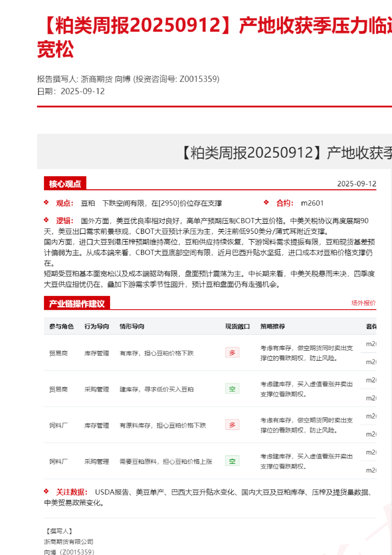The height and width of the screenshot is (555, 392).
Task: Click the red bullet icon beside 逻辑
Action: pos(46,220)
